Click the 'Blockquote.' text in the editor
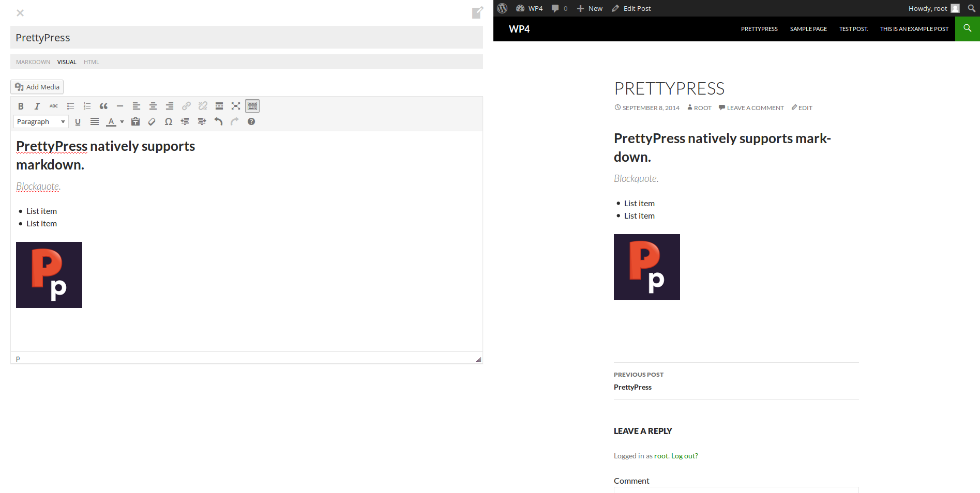 click(x=38, y=187)
